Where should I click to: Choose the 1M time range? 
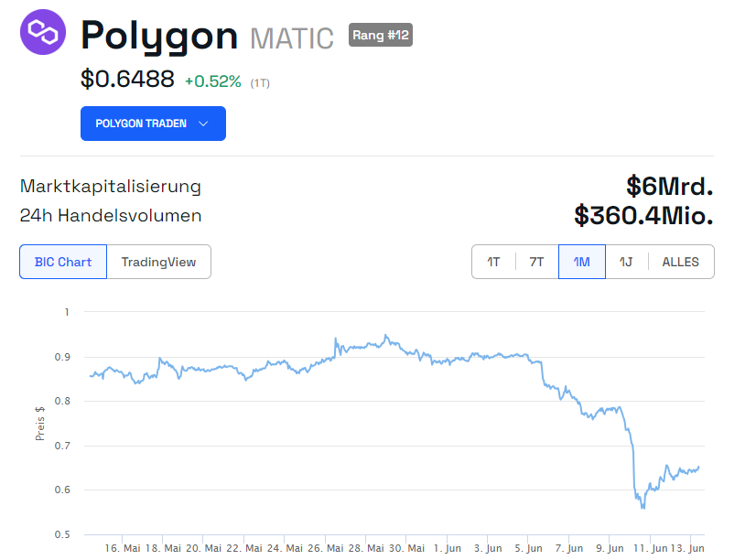[581, 262]
